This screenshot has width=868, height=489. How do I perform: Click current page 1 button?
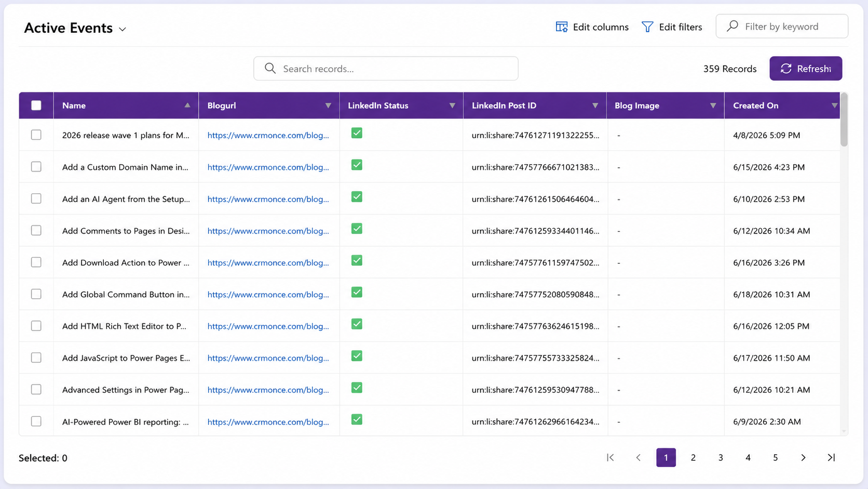666,457
